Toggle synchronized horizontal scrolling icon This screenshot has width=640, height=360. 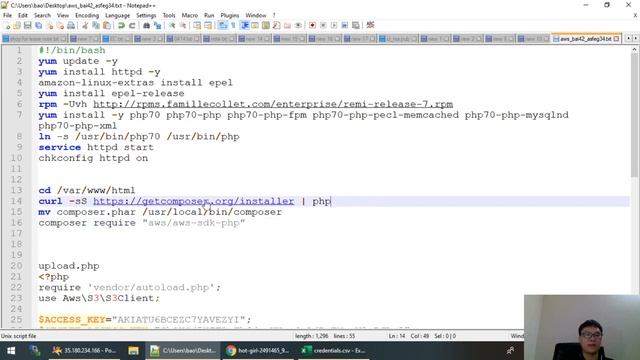[208, 26]
